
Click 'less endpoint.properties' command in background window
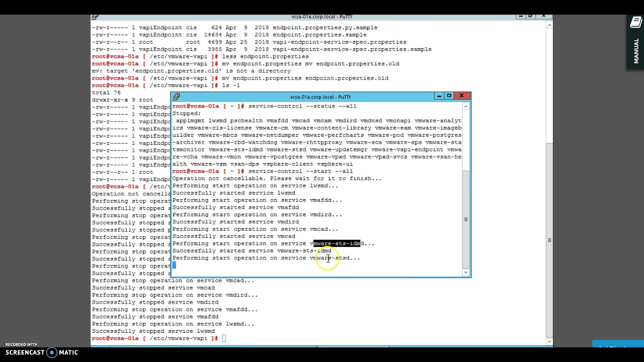tap(265, 56)
